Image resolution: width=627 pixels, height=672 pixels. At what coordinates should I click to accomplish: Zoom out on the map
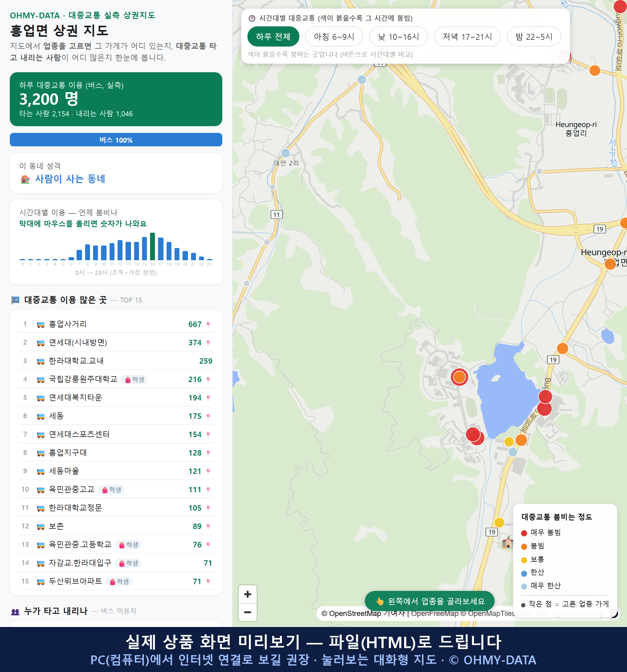248,612
